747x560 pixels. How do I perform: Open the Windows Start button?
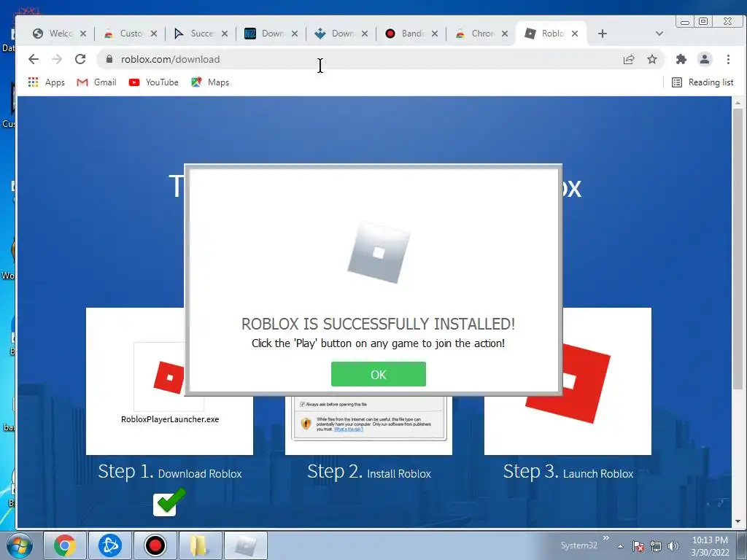(x=19, y=545)
